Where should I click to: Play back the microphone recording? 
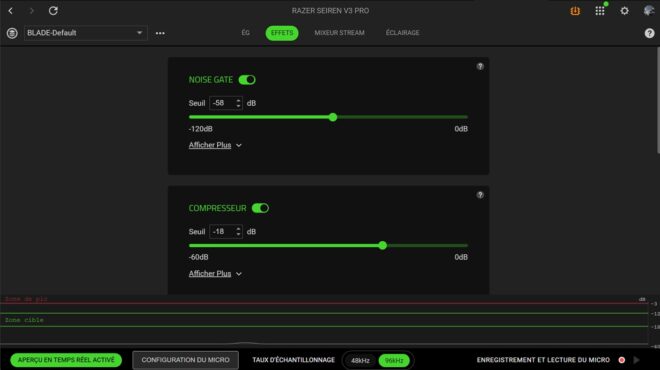click(636, 360)
